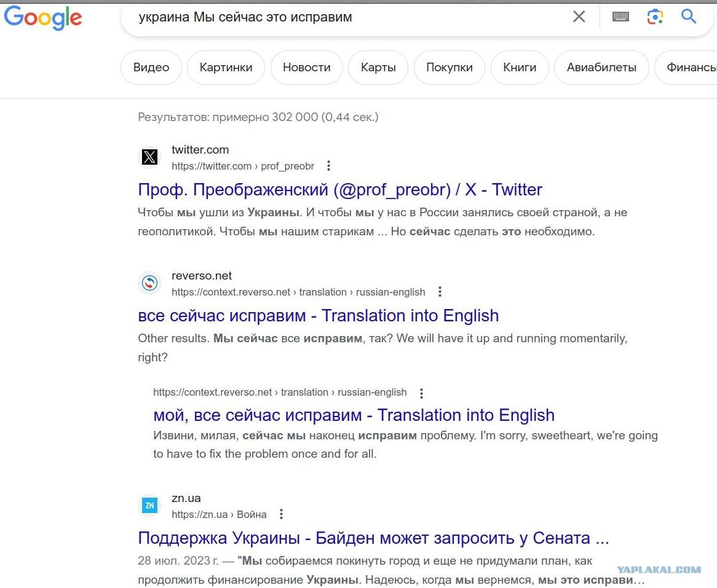Click the twitter.com site name

pyautogui.click(x=200, y=150)
